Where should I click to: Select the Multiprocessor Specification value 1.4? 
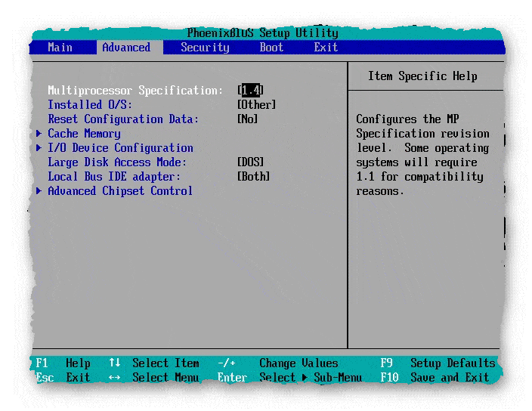pyautogui.click(x=250, y=90)
